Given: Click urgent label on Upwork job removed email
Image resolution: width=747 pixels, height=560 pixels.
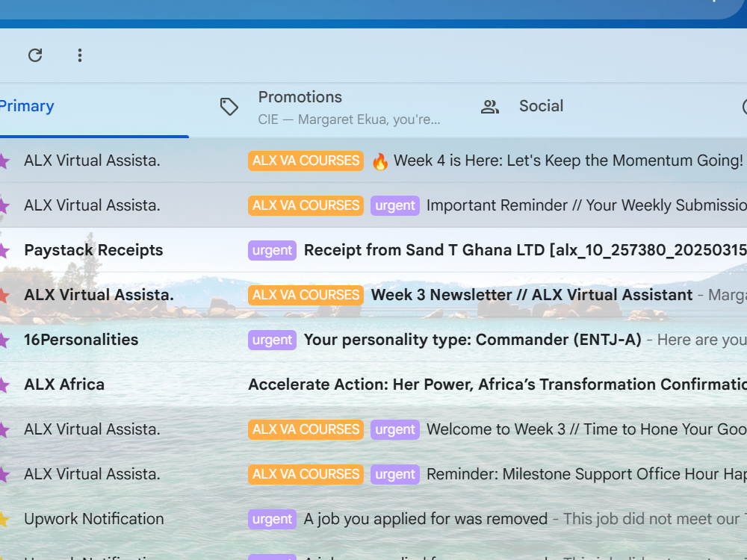Looking at the screenshot, I should click(272, 519).
